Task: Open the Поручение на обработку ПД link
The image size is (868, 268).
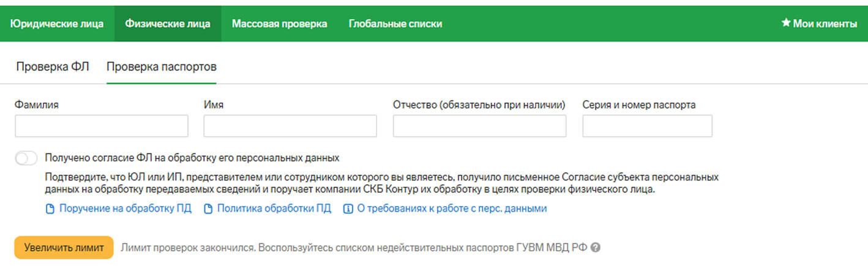Action: click(x=125, y=209)
